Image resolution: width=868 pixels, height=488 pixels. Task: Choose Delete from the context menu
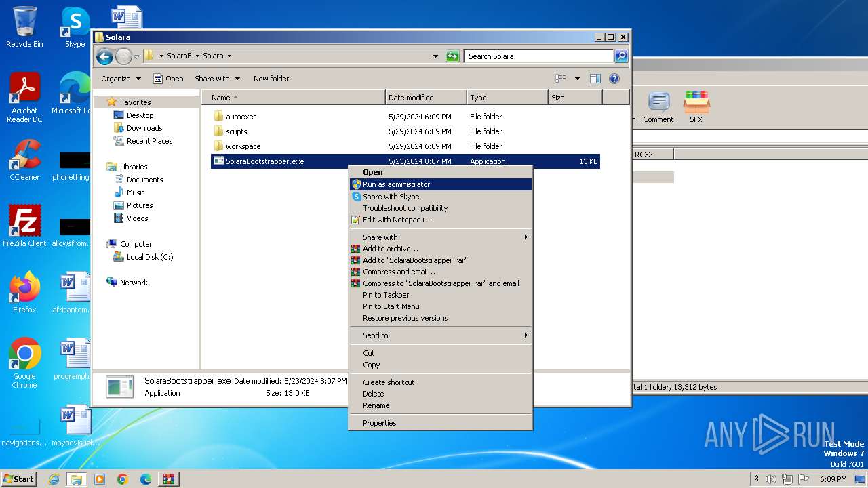coord(440,394)
